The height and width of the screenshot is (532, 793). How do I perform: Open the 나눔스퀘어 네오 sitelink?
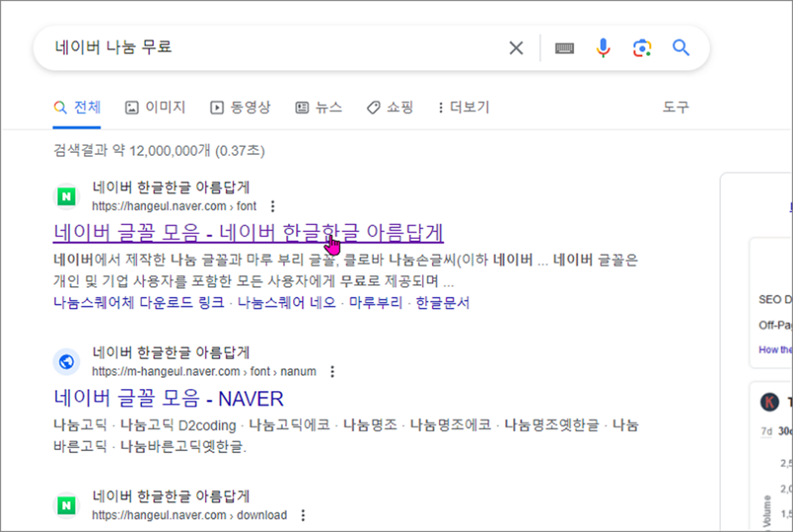point(287,302)
